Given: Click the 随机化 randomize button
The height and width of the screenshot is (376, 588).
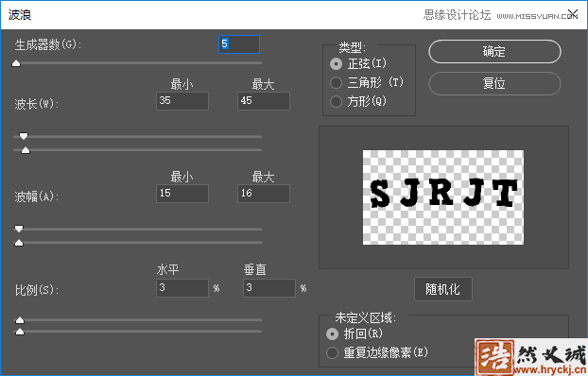Looking at the screenshot, I should tap(442, 289).
